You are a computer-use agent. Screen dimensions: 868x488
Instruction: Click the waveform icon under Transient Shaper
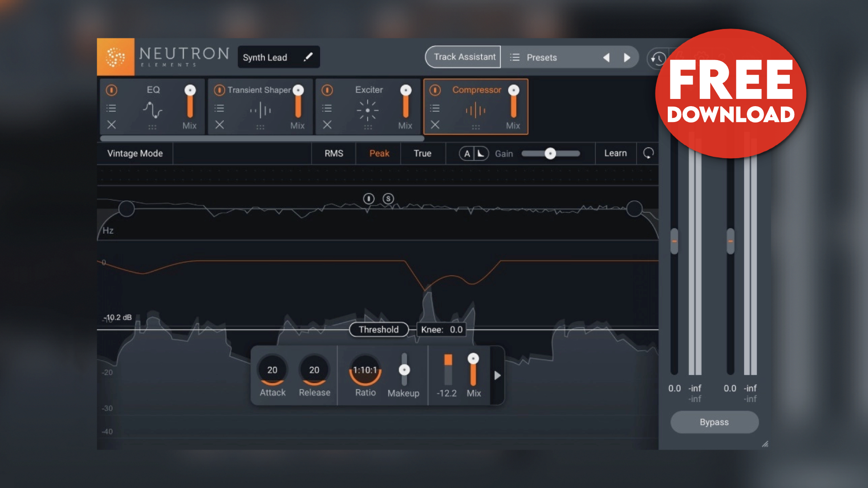pos(260,109)
